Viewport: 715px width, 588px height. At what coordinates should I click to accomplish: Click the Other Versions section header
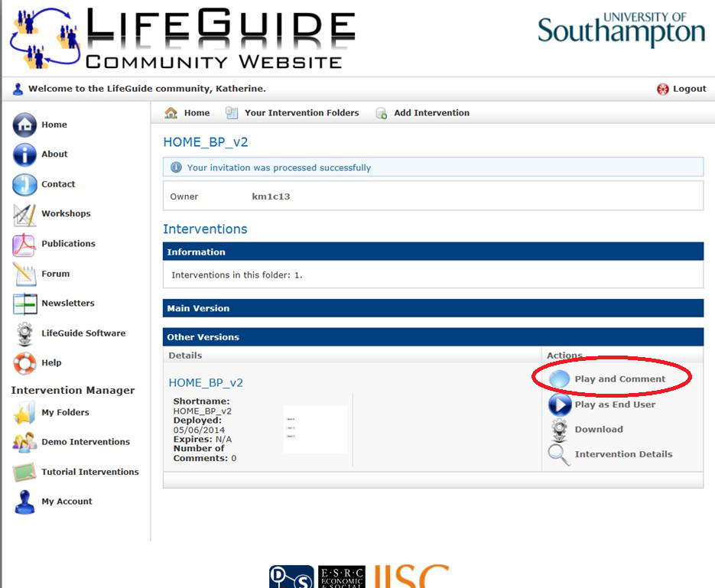pyautogui.click(x=433, y=337)
